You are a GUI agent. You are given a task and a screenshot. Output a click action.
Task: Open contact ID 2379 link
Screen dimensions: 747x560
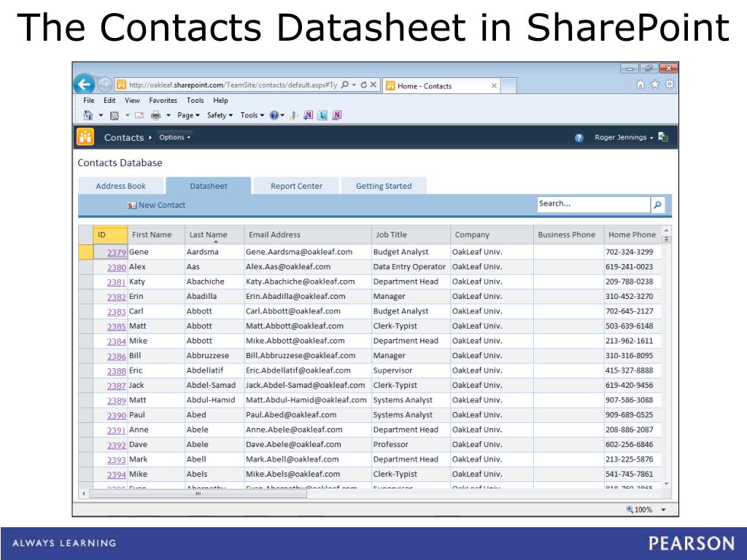116,252
